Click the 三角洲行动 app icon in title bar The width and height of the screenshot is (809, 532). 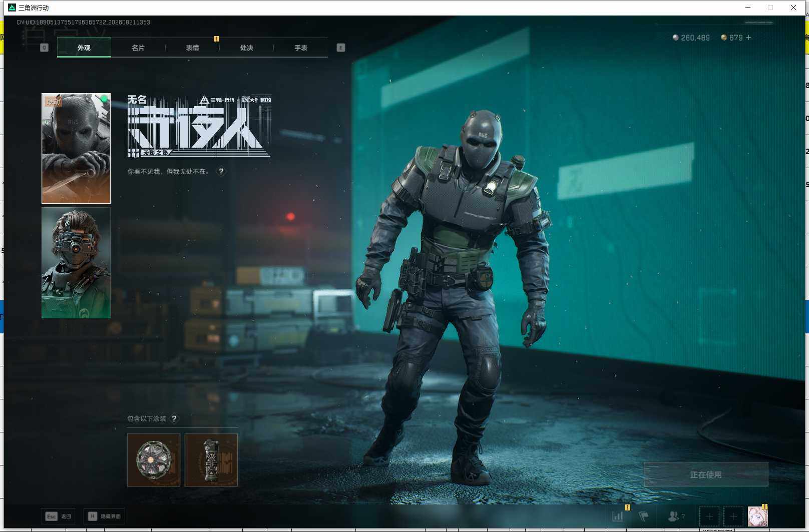click(12, 8)
